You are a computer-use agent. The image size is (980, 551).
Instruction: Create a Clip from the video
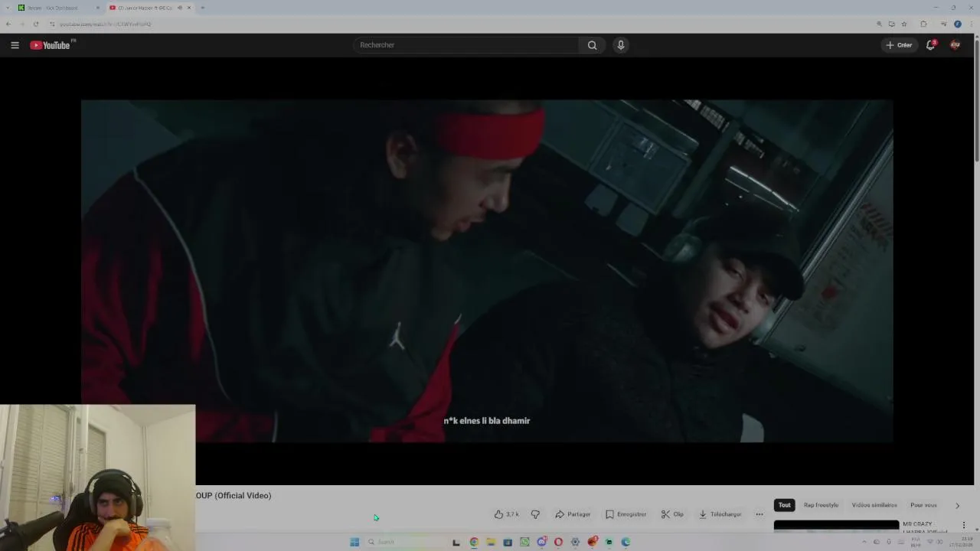point(672,514)
